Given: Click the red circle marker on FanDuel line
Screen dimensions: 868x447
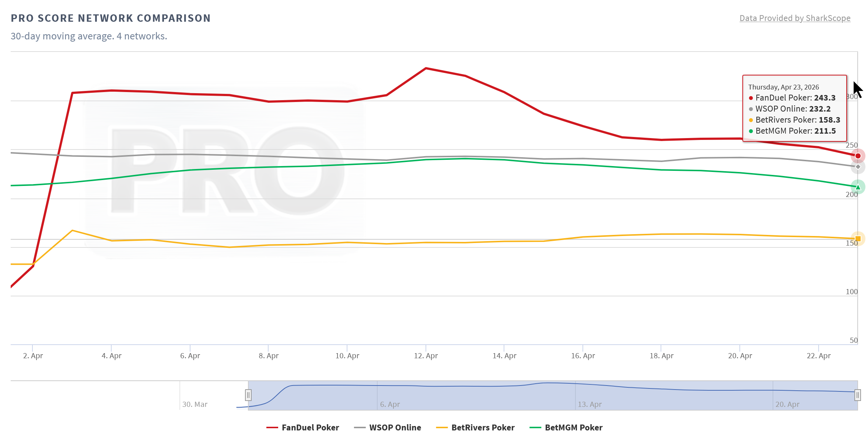Looking at the screenshot, I should 858,156.
